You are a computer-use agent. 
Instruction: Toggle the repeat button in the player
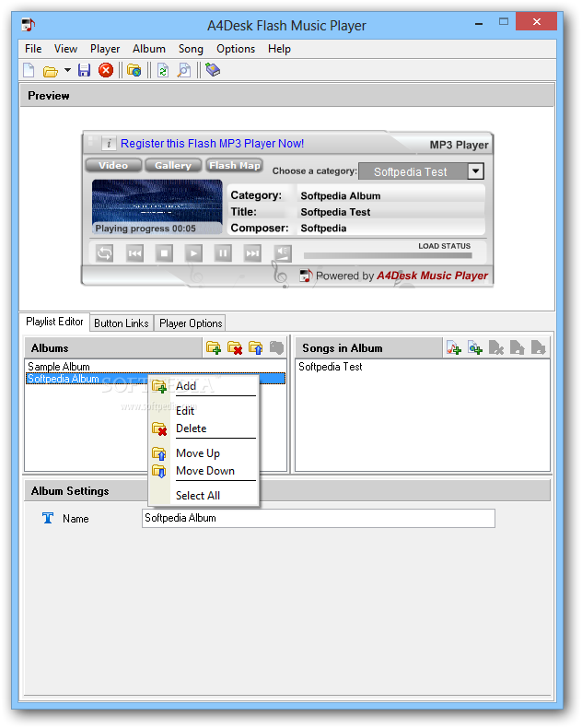coord(104,253)
